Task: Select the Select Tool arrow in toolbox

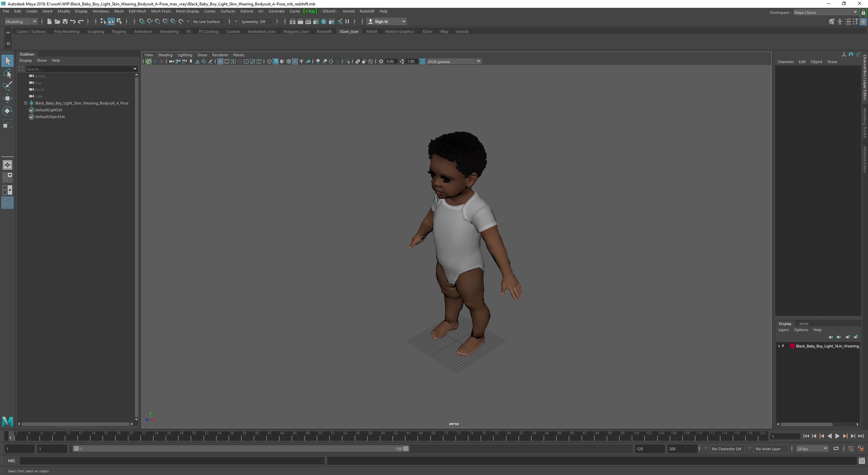Action: pos(7,61)
